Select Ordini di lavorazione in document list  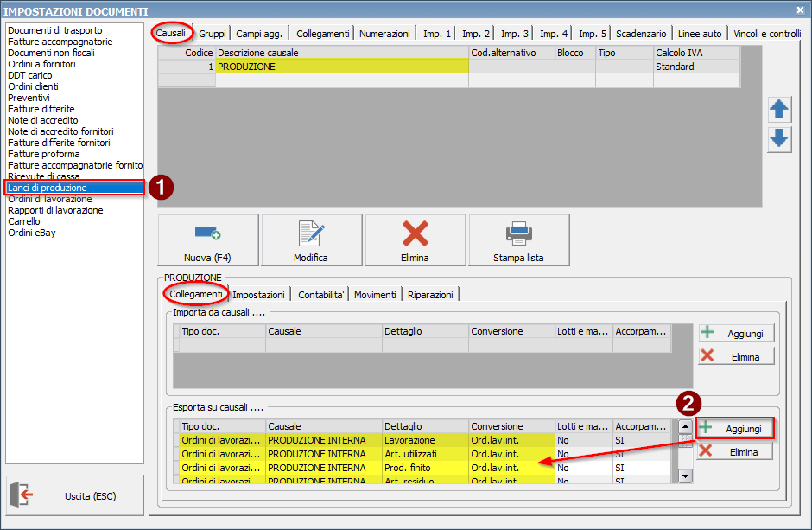49,199
